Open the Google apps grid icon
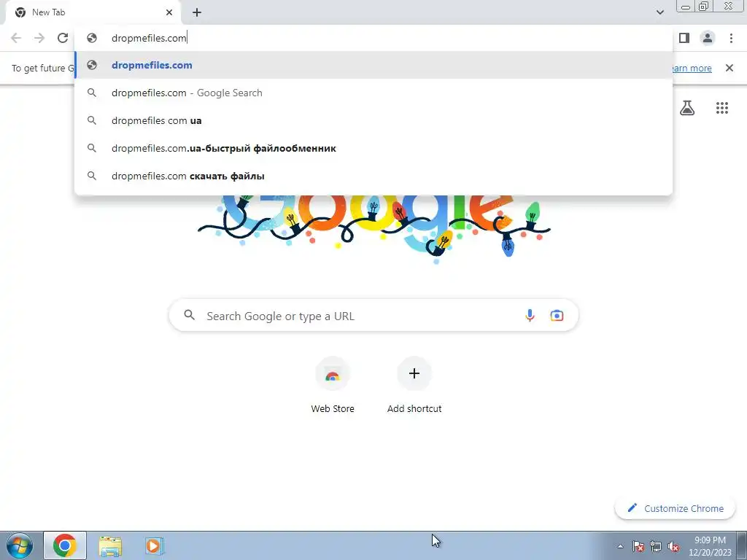 click(722, 108)
